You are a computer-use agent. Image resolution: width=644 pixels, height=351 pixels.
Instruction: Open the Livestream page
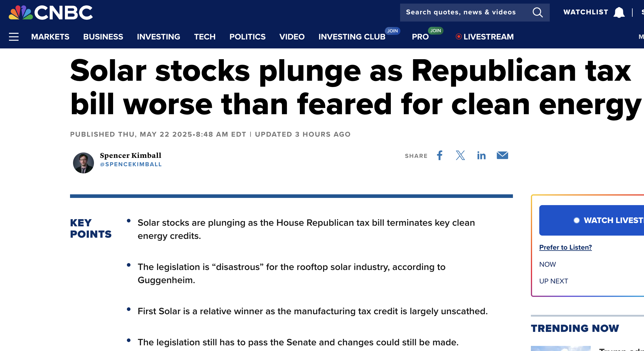coord(485,37)
